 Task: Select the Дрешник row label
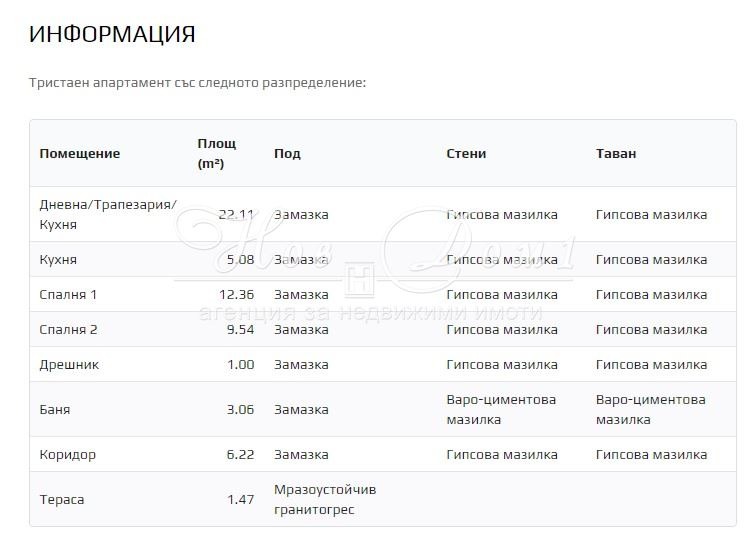(69, 365)
